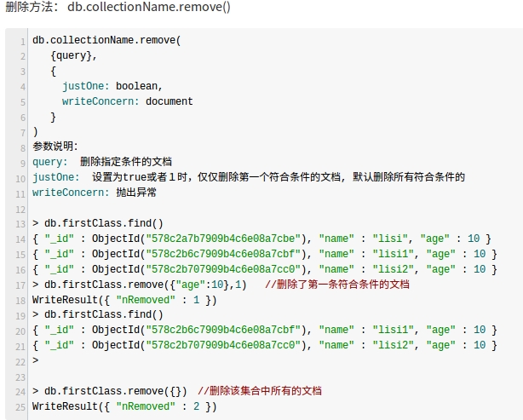The height and width of the screenshot is (420, 523).
Task: Click the writeConcern: document code line
Action: click(x=128, y=101)
